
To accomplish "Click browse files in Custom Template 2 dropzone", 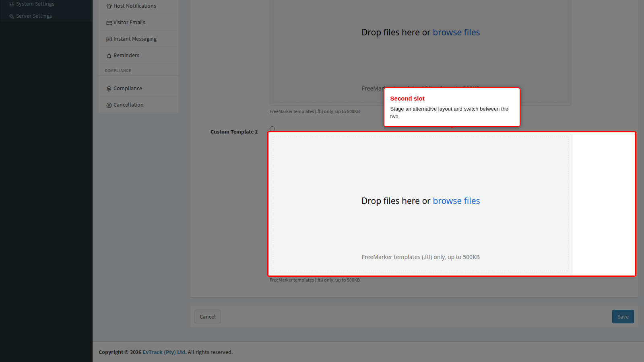I will pos(456,201).
